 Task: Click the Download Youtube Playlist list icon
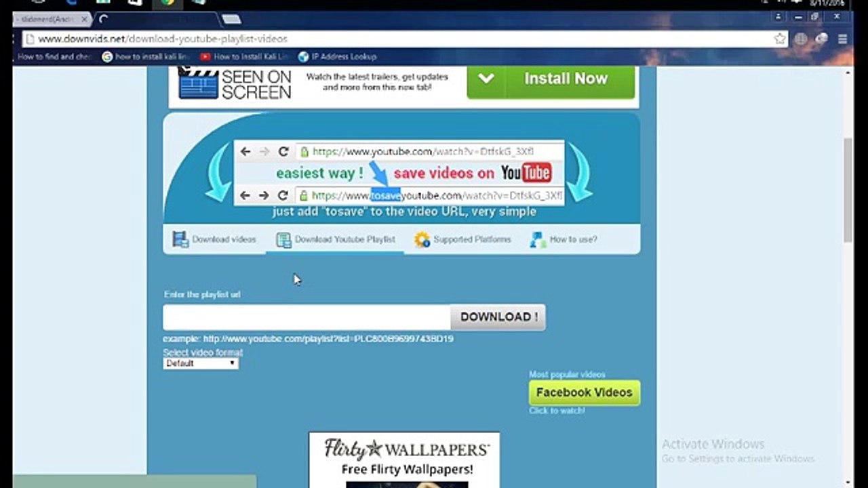(x=283, y=240)
